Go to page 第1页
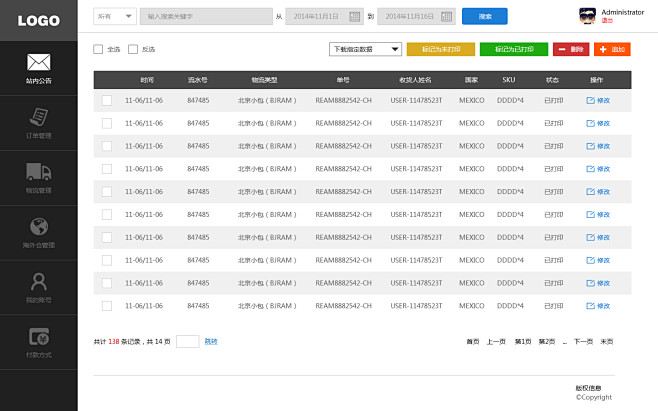This screenshot has height=411, width=658. [x=523, y=342]
